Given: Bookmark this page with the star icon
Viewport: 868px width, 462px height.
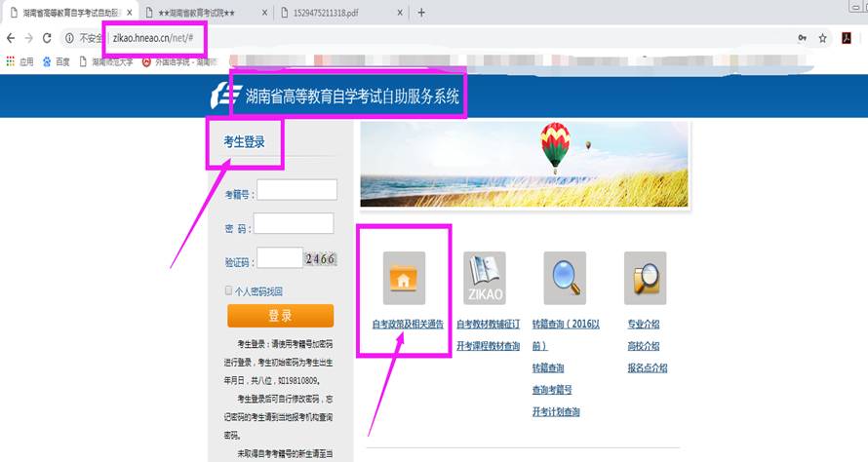Looking at the screenshot, I should coord(822,38).
